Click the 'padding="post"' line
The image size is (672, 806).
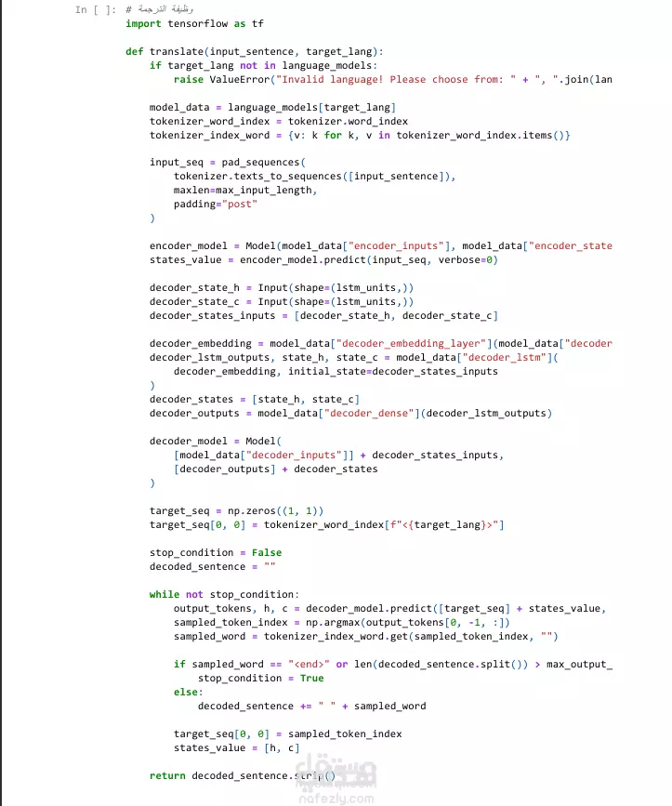[x=216, y=205]
